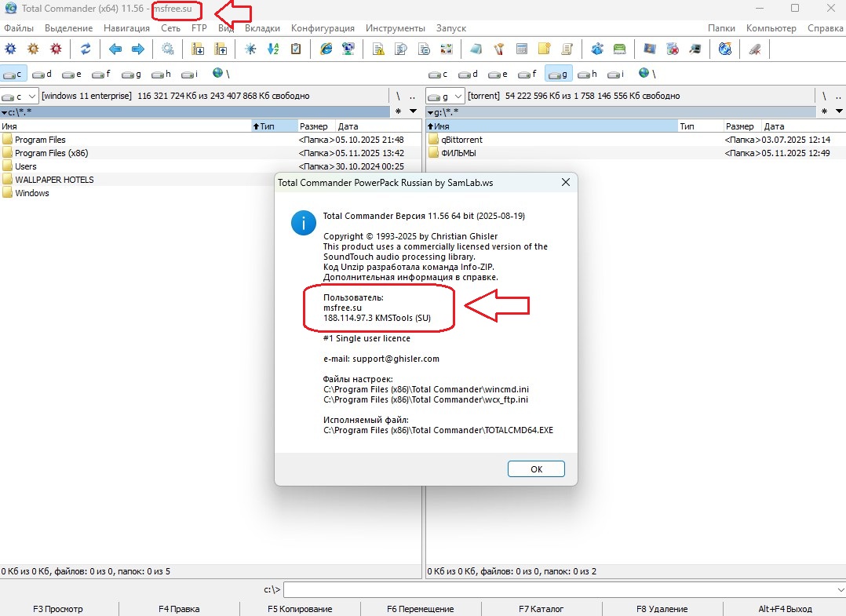Click the F5 Копирование button

(x=300, y=609)
